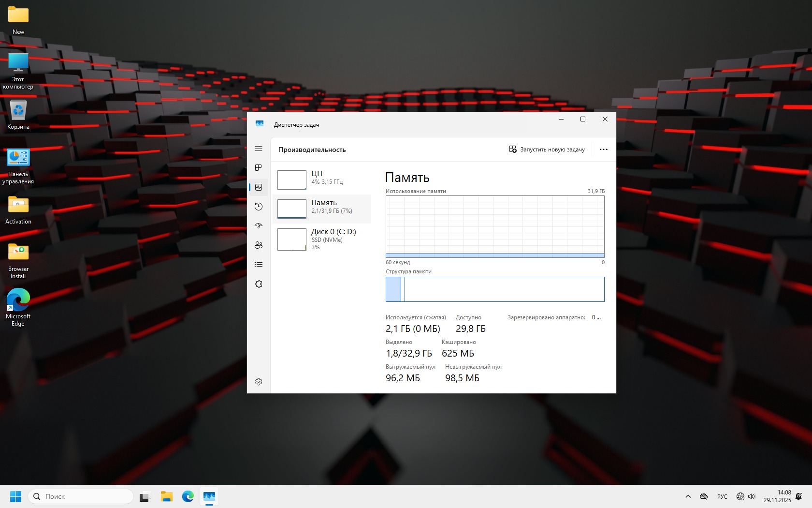Open the Details list sidebar icon

(x=259, y=265)
